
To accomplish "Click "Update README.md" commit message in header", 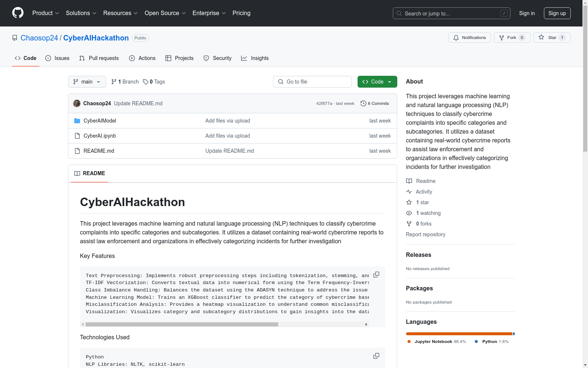I will 138,103.
